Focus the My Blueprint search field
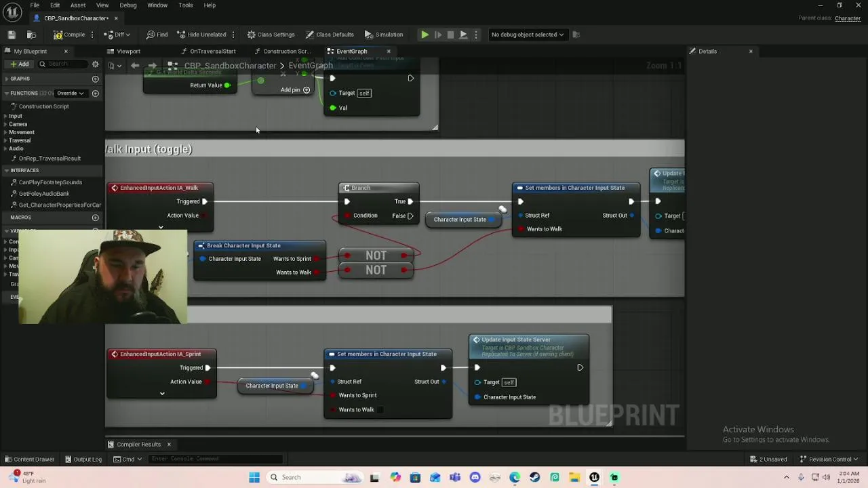The width and height of the screenshot is (868, 488). click(x=62, y=64)
